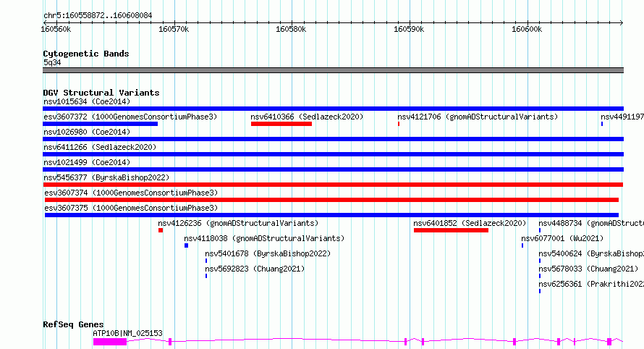Click the ATP10B large magenta exon block
644x349 pixels.
110,342
